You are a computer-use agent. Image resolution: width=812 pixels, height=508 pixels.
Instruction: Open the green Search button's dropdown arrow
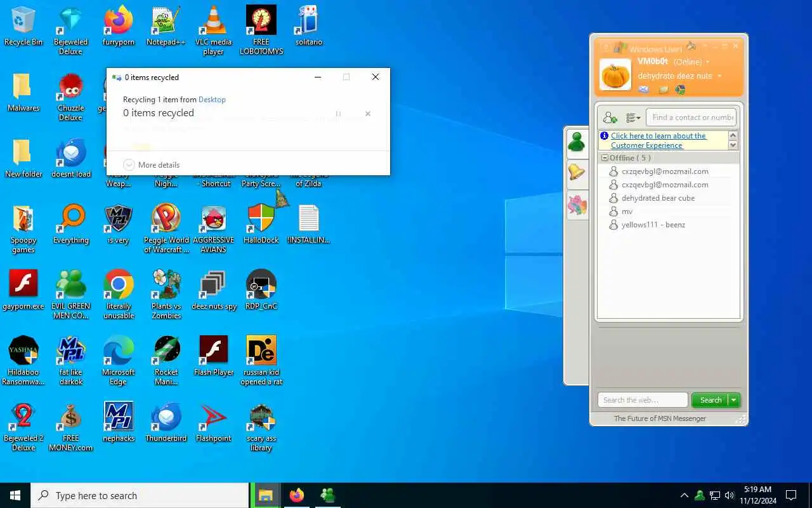(733, 400)
